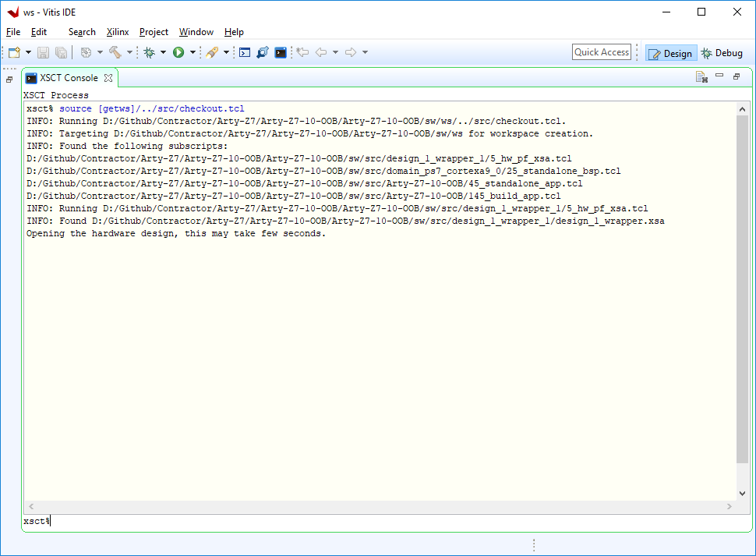Screen dimensions: 756x556
Task: Click the Back navigation arrow
Action: point(321,52)
